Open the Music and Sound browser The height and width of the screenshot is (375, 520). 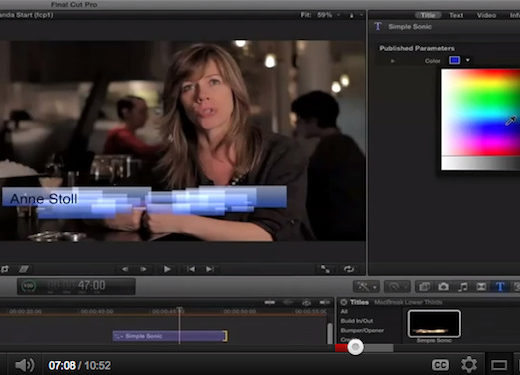tap(462, 287)
